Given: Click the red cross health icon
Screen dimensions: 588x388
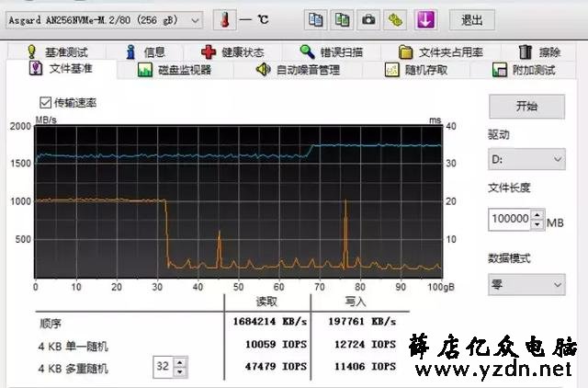Looking at the screenshot, I should [x=209, y=51].
